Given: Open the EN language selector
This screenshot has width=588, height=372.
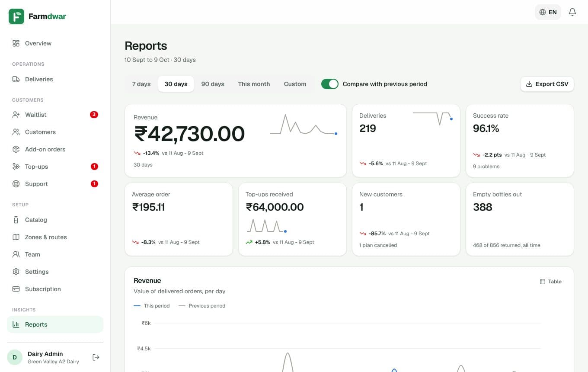Looking at the screenshot, I should tap(548, 12).
